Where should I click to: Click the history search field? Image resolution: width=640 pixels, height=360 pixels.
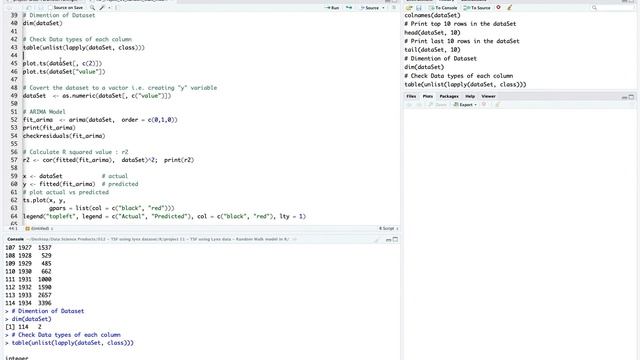613,8
